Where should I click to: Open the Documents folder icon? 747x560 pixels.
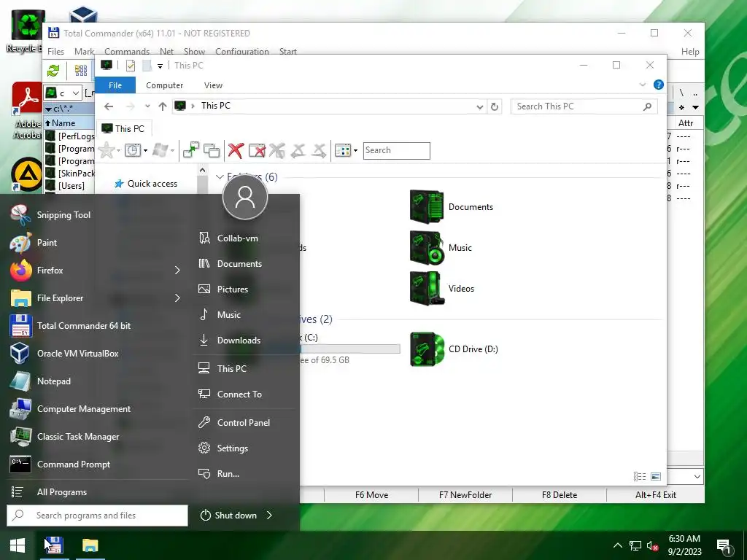point(426,206)
